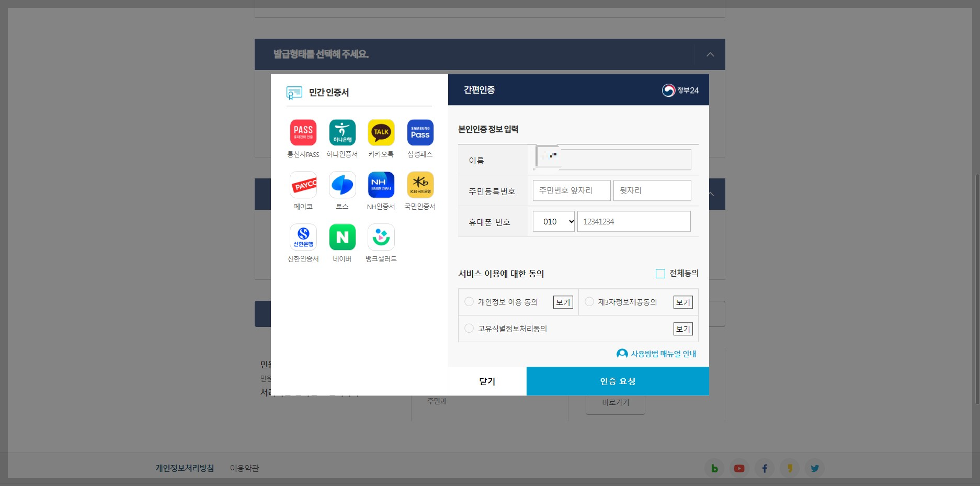Open the KakaoTalk channel icon in the footer
The image size is (980, 486).
point(790,468)
